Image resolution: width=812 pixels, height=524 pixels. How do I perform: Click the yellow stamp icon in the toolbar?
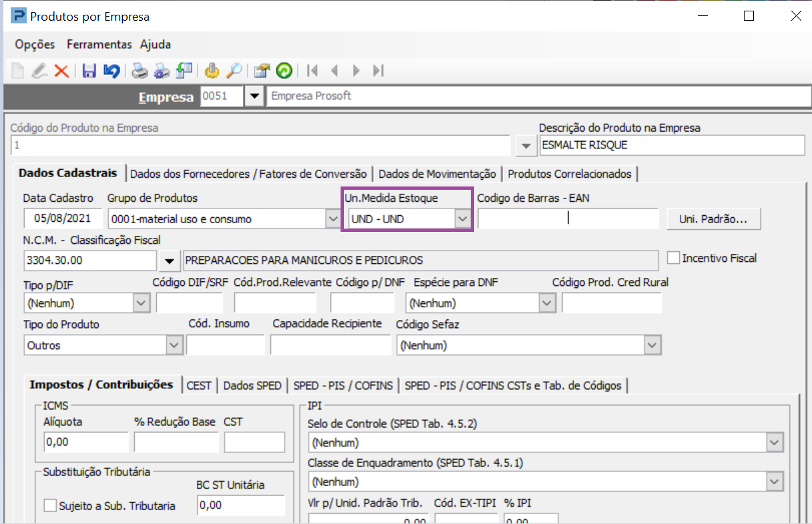[x=212, y=70]
